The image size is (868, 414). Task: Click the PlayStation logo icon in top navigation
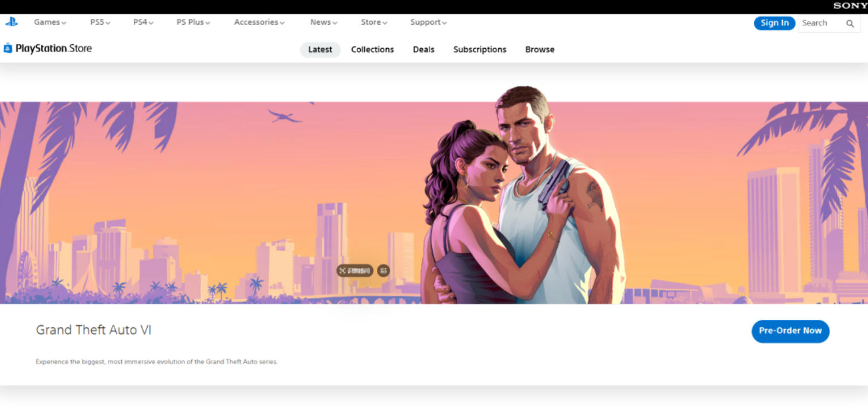(11, 22)
